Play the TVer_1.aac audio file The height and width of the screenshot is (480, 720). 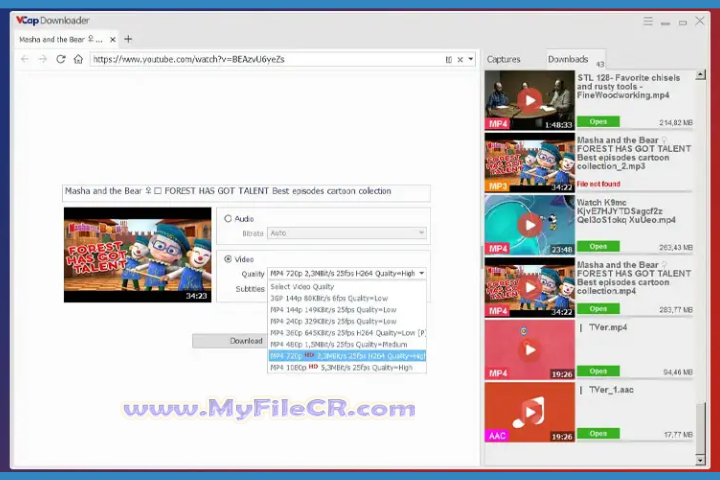pos(529,412)
